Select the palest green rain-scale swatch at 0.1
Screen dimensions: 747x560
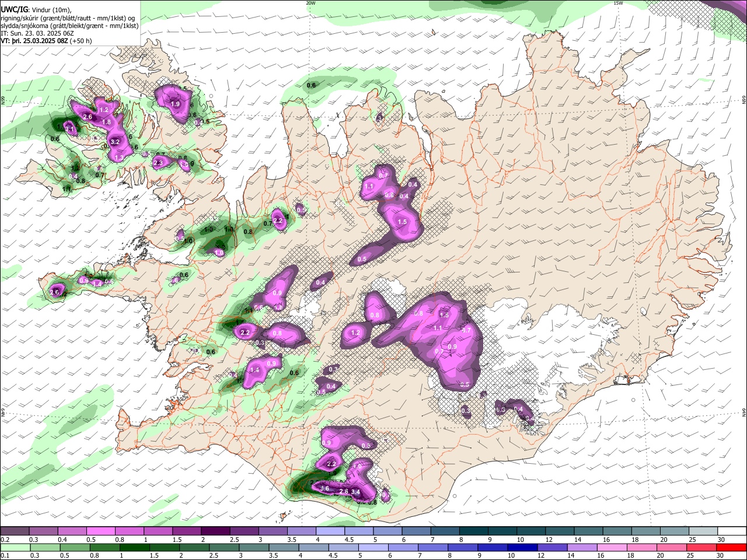click(15, 547)
